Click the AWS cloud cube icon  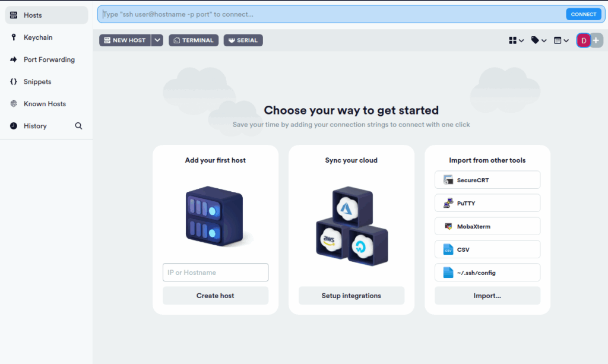tap(330, 239)
